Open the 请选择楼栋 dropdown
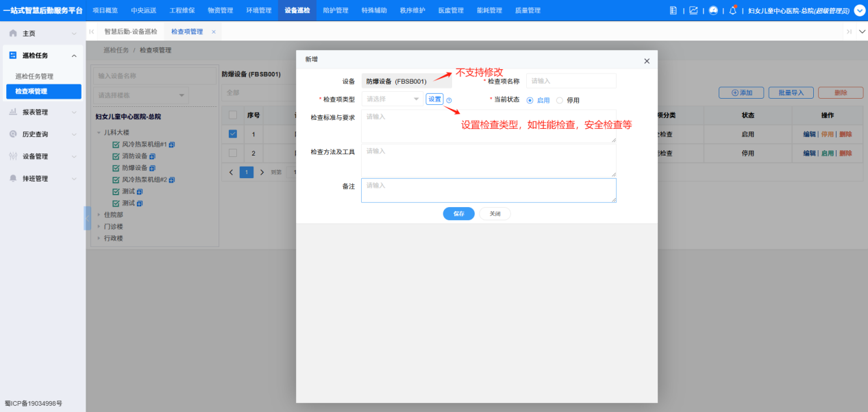Image resolution: width=868 pixels, height=412 pixels. coord(142,95)
